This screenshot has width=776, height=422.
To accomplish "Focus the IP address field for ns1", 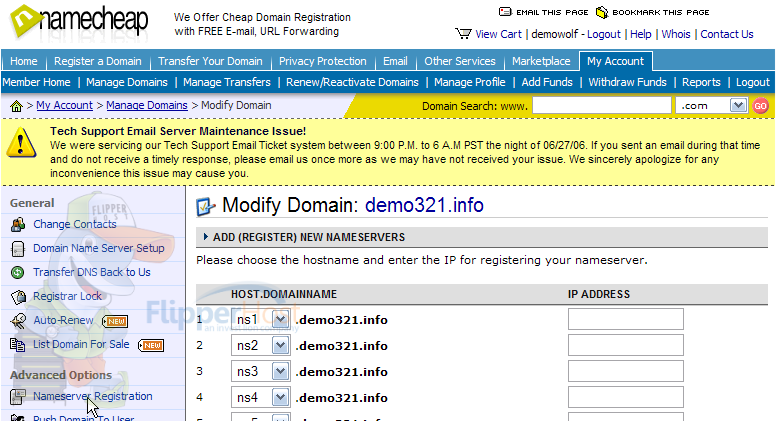I will [x=626, y=319].
